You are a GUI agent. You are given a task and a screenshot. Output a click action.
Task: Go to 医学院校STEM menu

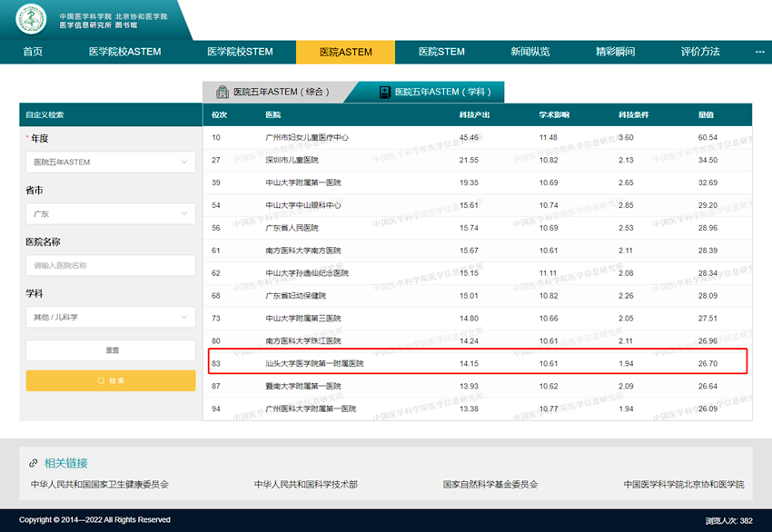pos(240,52)
